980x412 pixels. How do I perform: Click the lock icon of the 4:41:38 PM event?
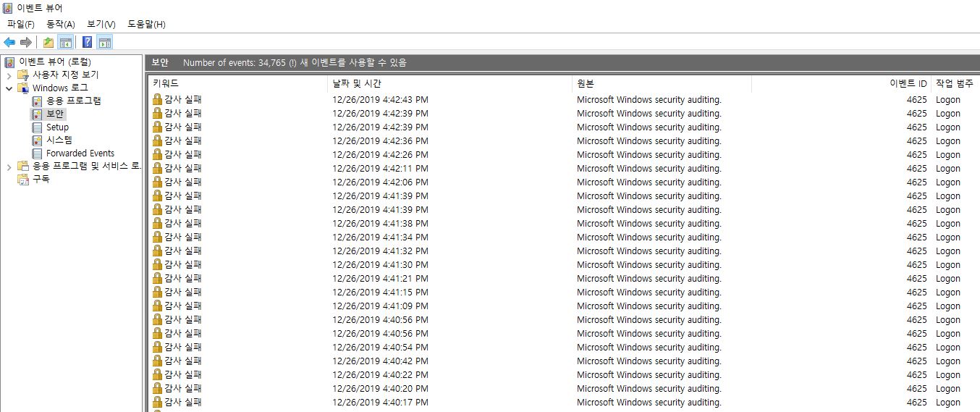157,223
